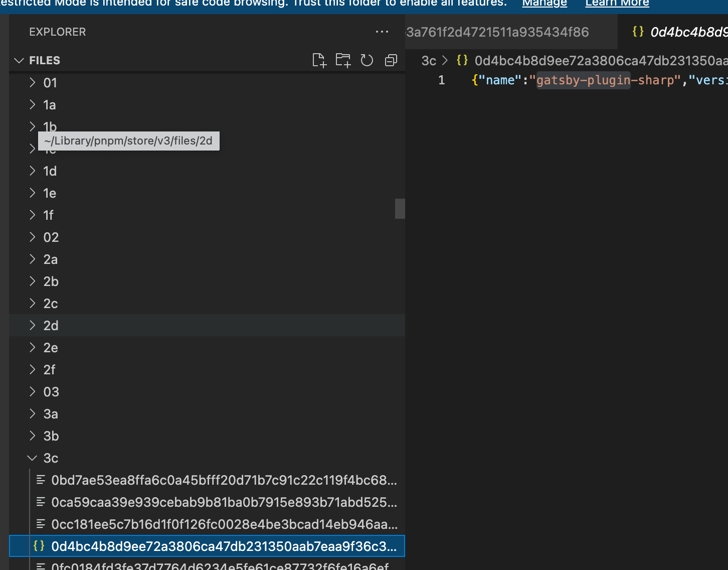
Task: Expand the 1e folder chevron
Action: tap(32, 193)
